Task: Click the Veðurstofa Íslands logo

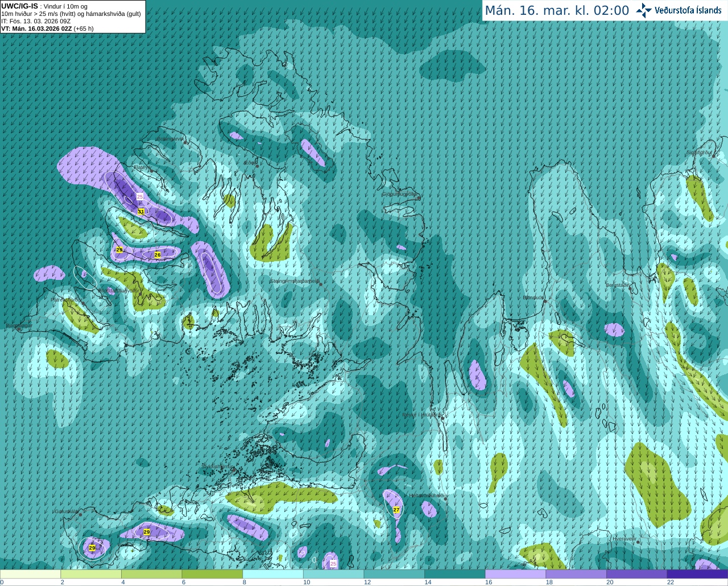Action: pos(679,10)
